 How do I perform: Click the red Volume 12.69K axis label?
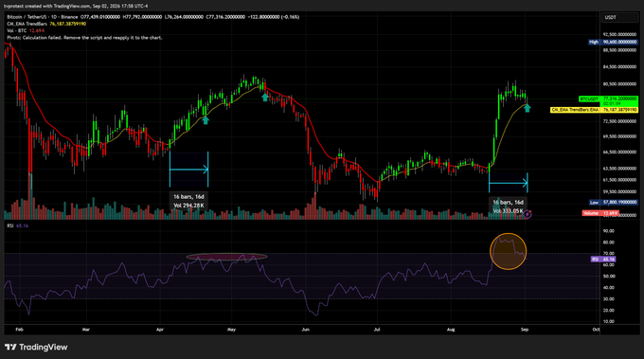(x=600, y=213)
